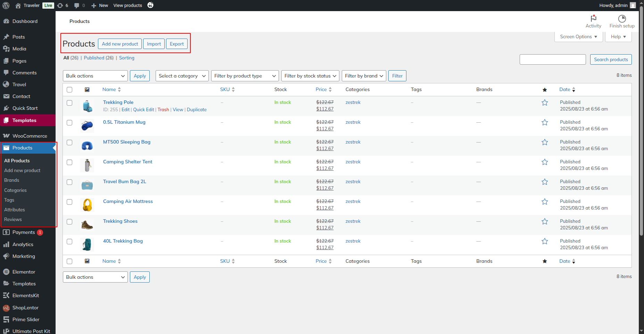Image resolution: width=644 pixels, height=334 pixels.
Task: Open the MT500 Sleeping Bag product link
Action: (127, 142)
